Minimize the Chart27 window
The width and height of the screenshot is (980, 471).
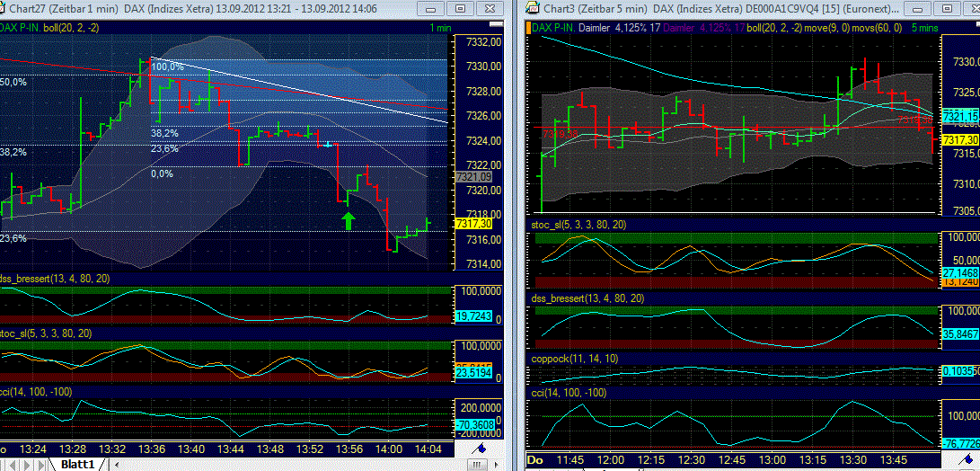[x=432, y=9]
